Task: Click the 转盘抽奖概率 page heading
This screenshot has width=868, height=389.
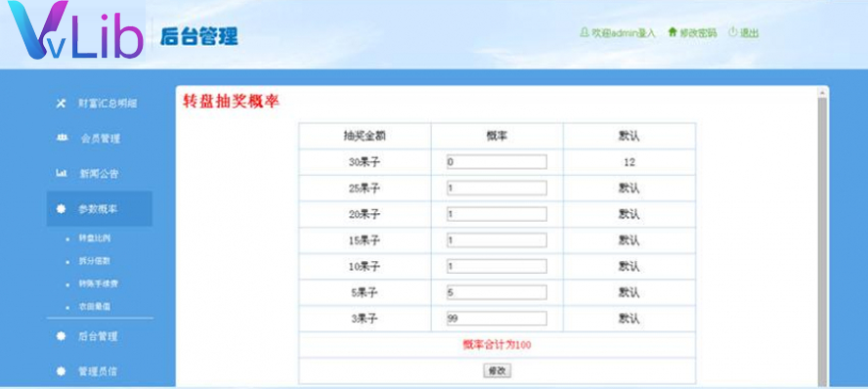Action: pos(232,102)
